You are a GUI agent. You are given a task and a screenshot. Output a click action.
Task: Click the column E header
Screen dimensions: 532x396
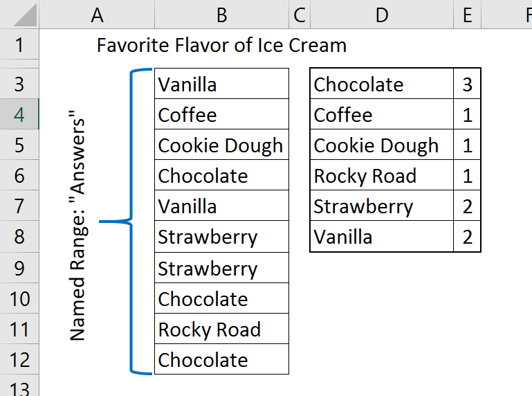(468, 14)
